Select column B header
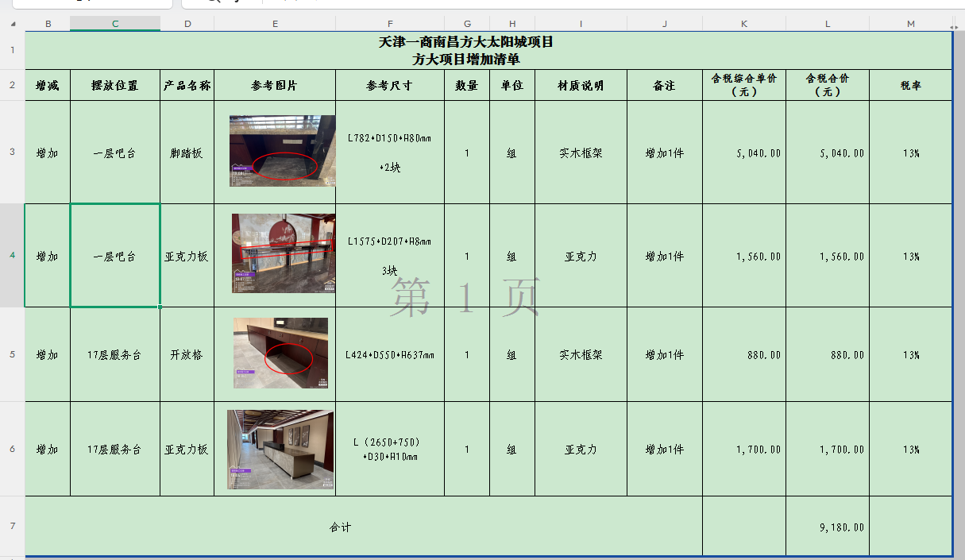The image size is (965, 560). (x=48, y=24)
